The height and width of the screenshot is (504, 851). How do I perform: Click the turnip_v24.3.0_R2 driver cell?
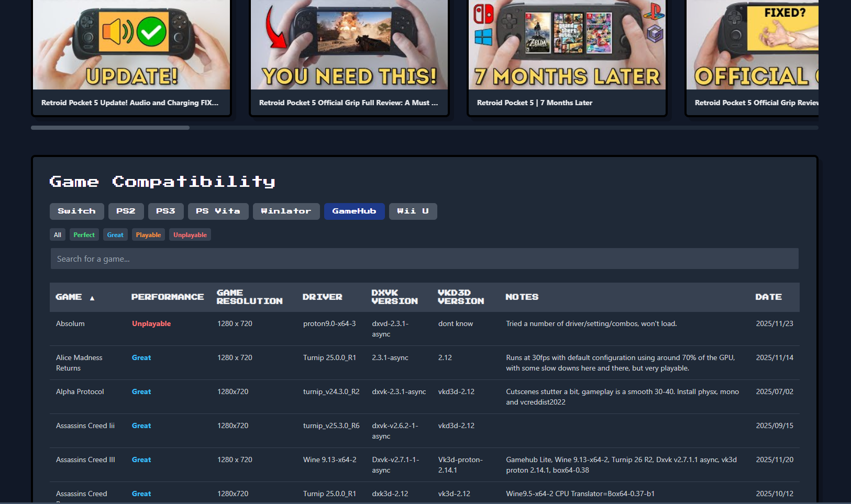pos(331,391)
